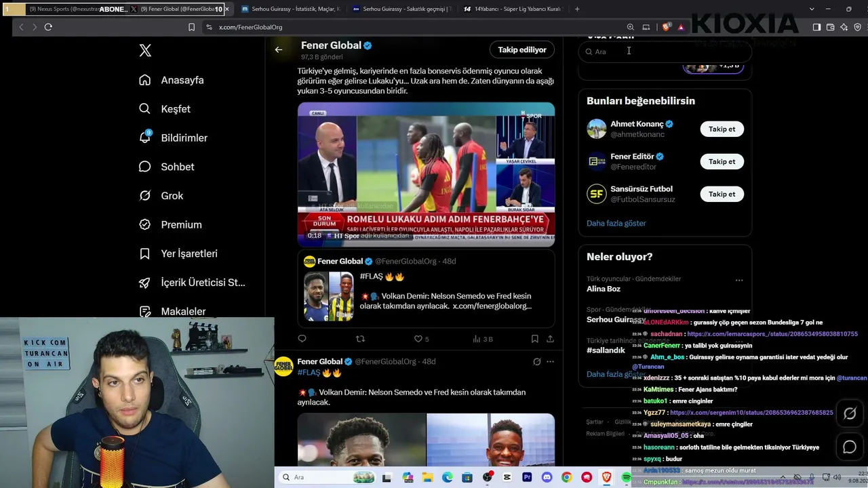Image resolution: width=868 pixels, height=488 pixels.
Task: Open more options on the #FLAŞ tweet
Action: [x=550, y=362]
